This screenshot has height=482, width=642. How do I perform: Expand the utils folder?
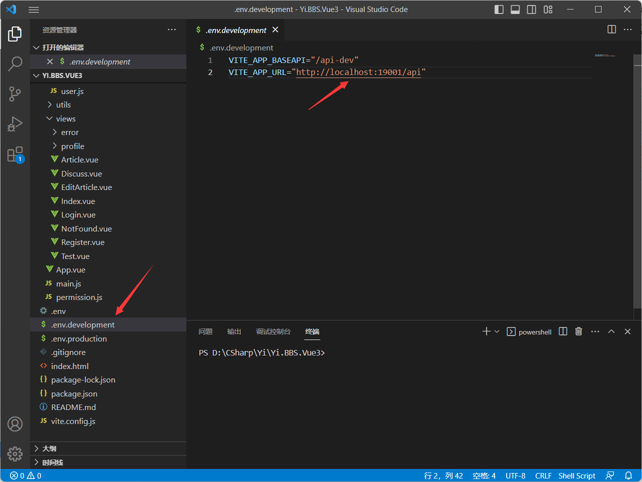[x=63, y=105]
